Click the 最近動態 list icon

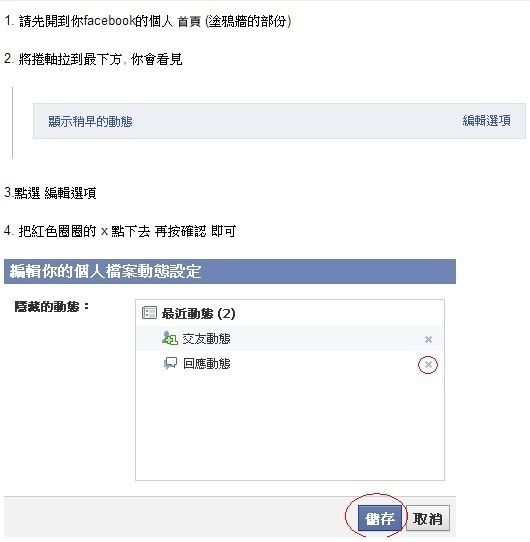(x=149, y=312)
